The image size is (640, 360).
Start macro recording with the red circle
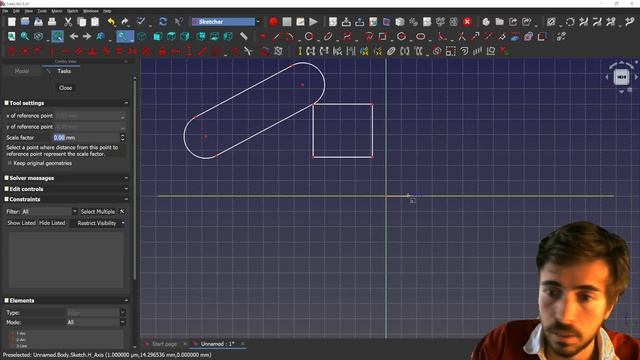tap(273, 22)
